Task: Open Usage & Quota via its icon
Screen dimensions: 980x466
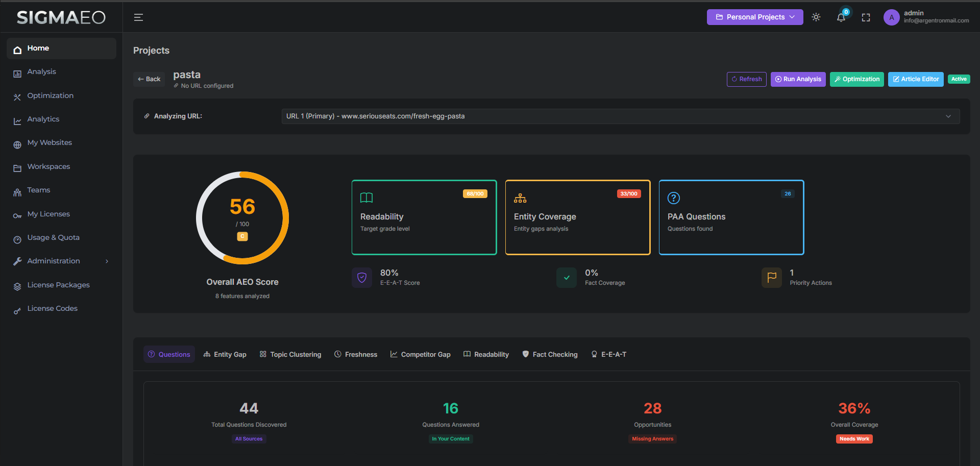Action: 17,237
